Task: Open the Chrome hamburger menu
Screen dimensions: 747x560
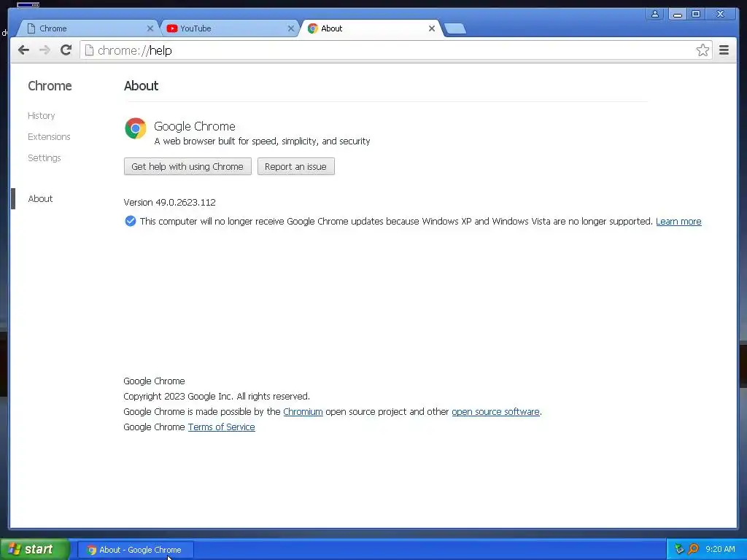Action: 724,50
